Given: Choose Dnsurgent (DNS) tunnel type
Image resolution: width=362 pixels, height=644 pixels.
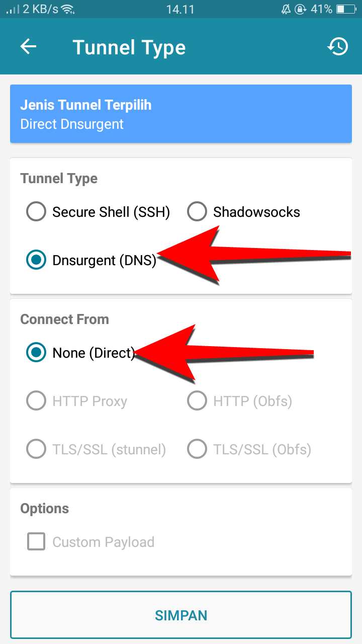Looking at the screenshot, I should point(92,261).
